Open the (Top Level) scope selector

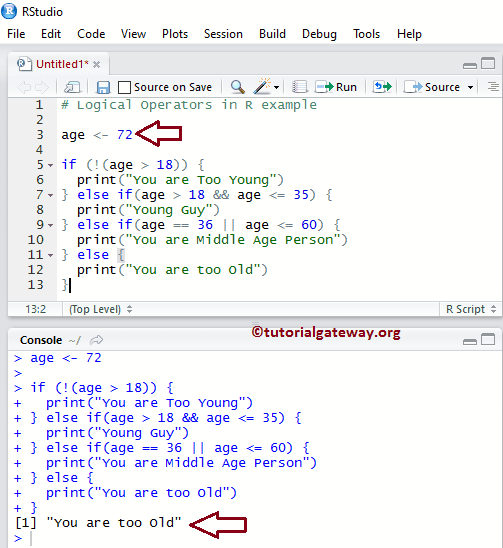click(100, 309)
